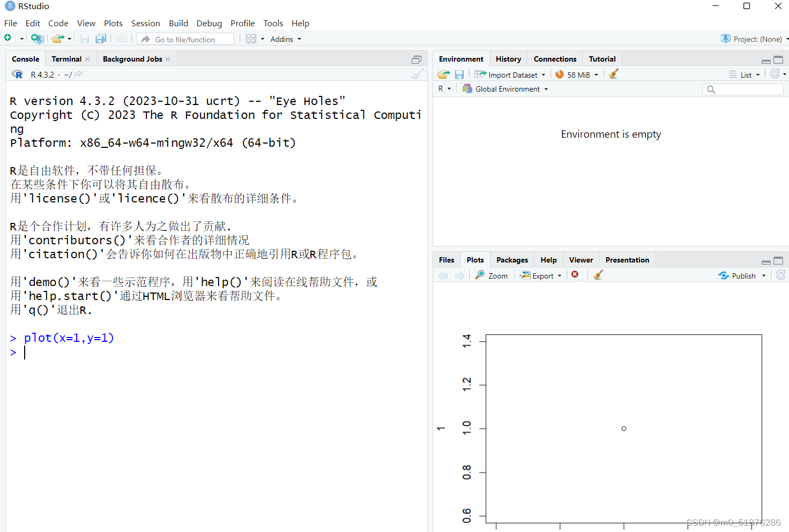Click view current working directory arrow icon
Screen dimensions: 789x532
[x=79, y=74]
